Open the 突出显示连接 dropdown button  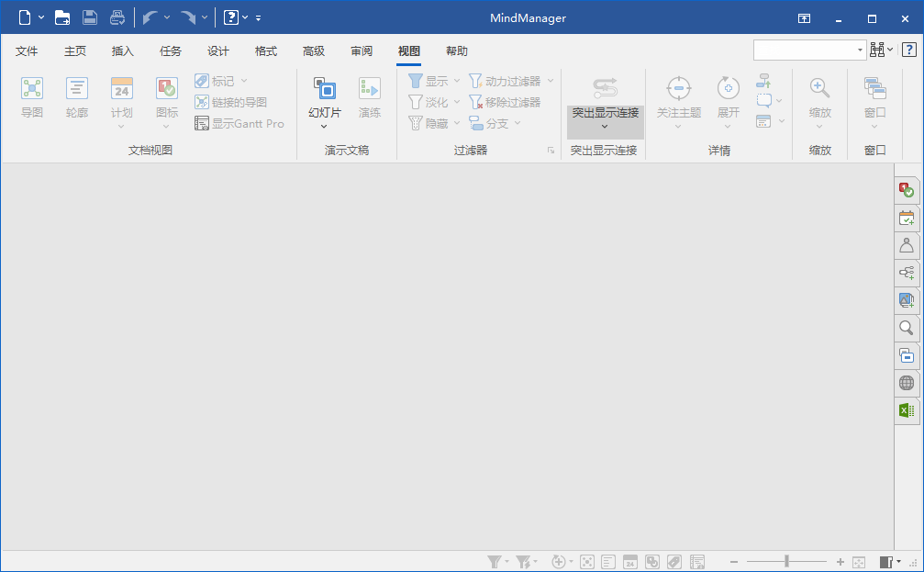[606, 121]
